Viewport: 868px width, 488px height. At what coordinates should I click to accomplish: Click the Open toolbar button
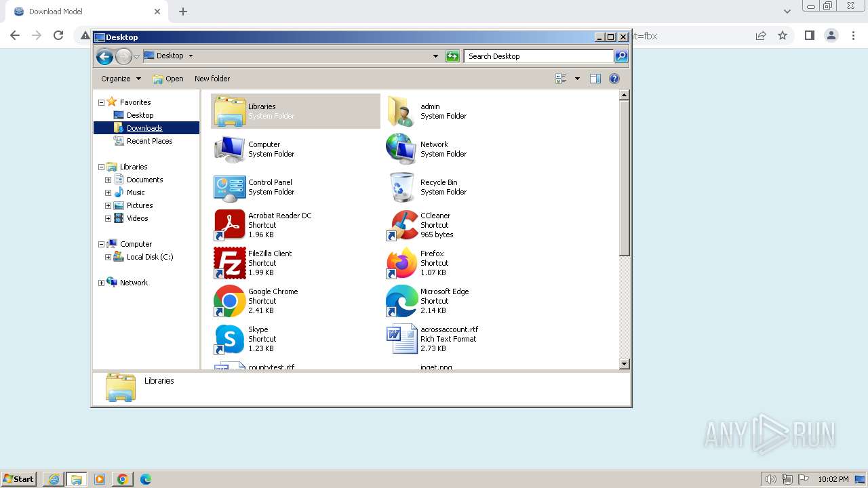click(x=168, y=79)
